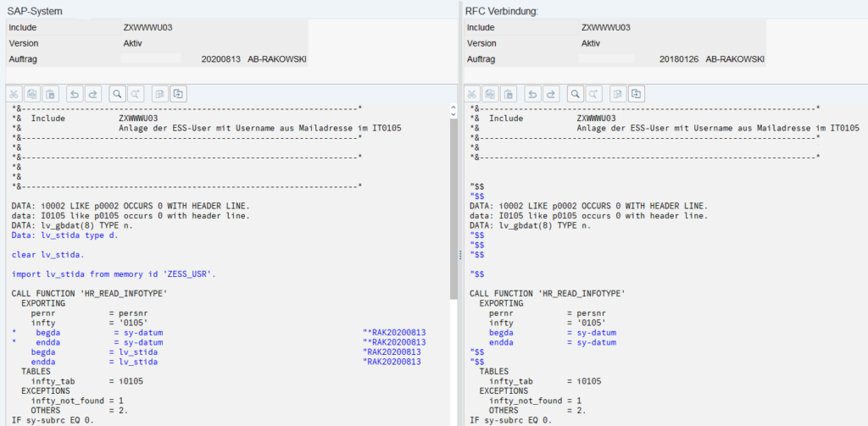Viewport: 868px width, 426px height.
Task: Click Find Next icon in RFC Verbindung toolbar
Action: [593, 93]
